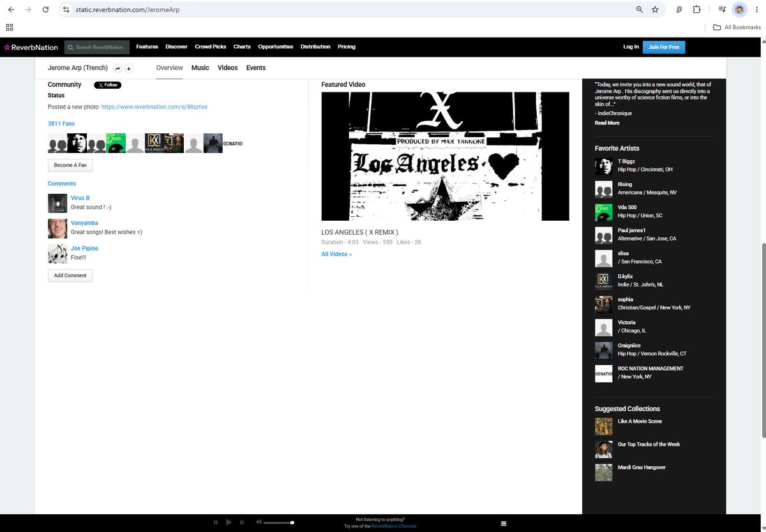Image resolution: width=766 pixels, height=532 pixels.
Task: Open the media control icon in Chrome toolbar
Action: tap(722, 10)
